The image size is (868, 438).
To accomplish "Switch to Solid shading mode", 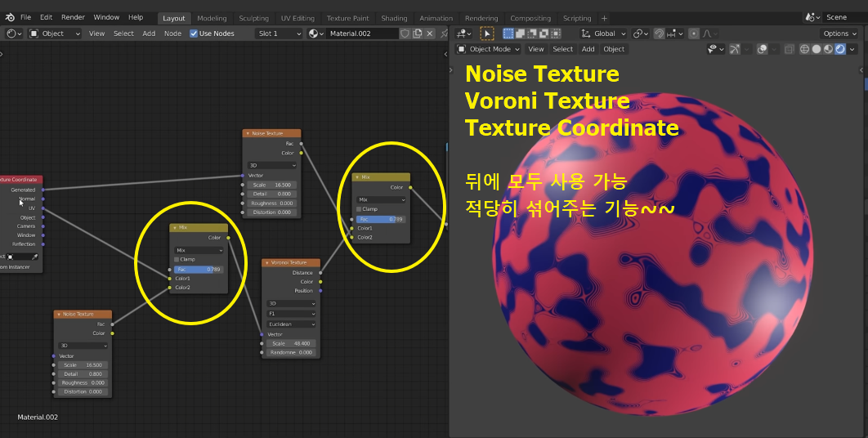I will [817, 49].
